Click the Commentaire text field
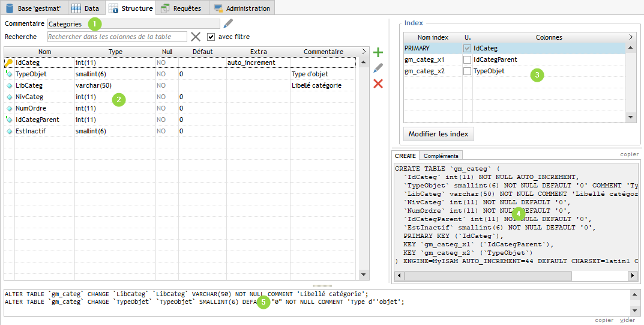 coord(134,24)
